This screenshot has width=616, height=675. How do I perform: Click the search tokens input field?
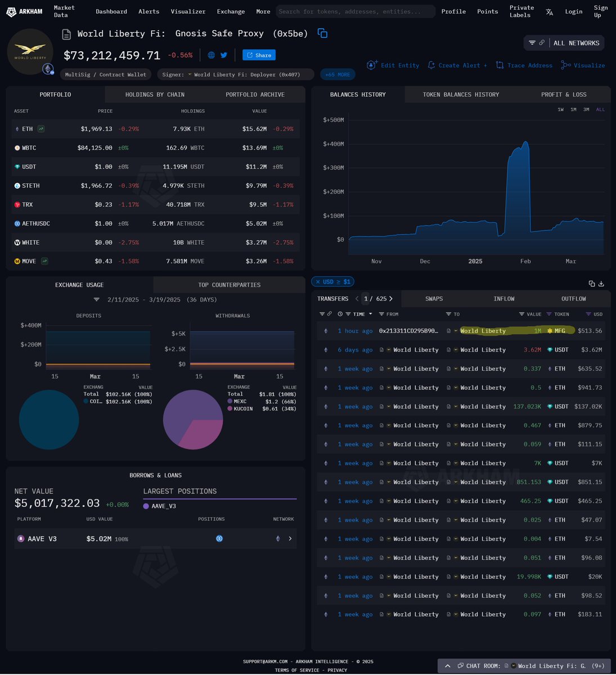pyautogui.click(x=356, y=11)
